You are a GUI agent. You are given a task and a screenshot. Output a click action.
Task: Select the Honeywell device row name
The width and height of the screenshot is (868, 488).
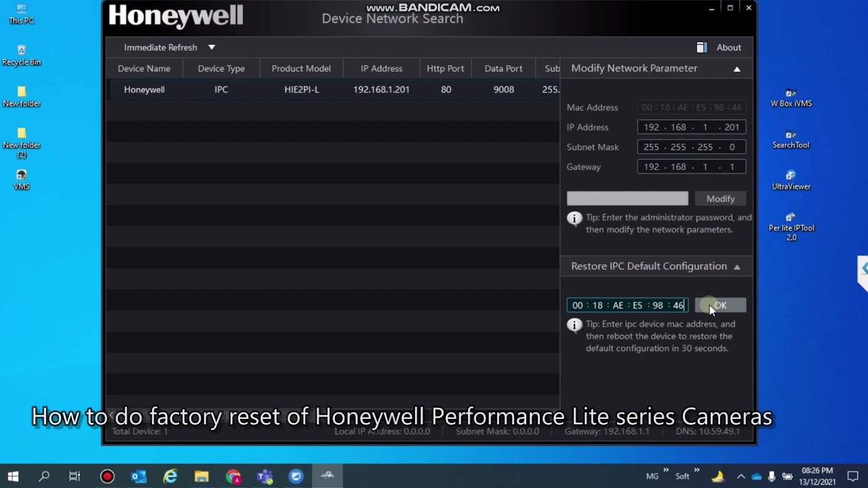coord(144,89)
